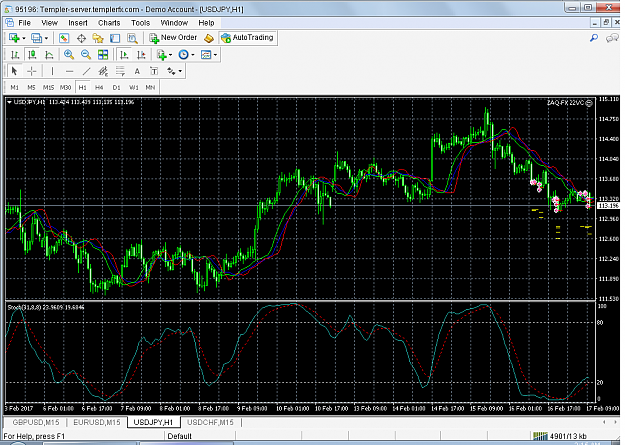Select the equidistant channel tool

click(103, 71)
